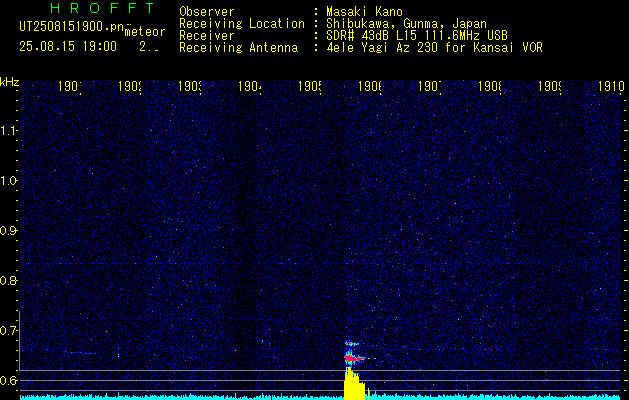Click the 0.6 frequency axis label
The image size is (629, 400).
tap(9, 380)
